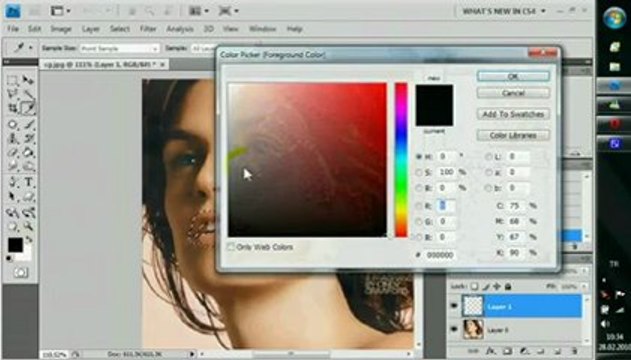
Task: Click Color Libraries button
Action: [513, 135]
